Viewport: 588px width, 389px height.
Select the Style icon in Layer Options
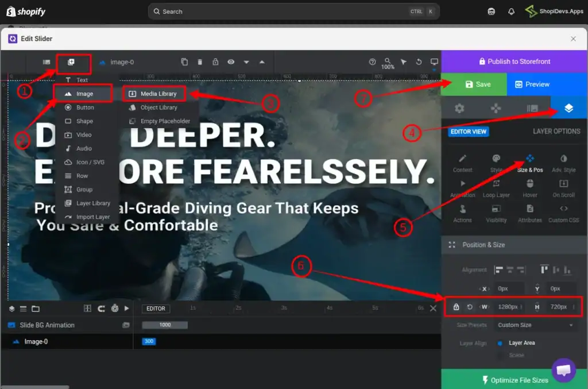click(496, 161)
